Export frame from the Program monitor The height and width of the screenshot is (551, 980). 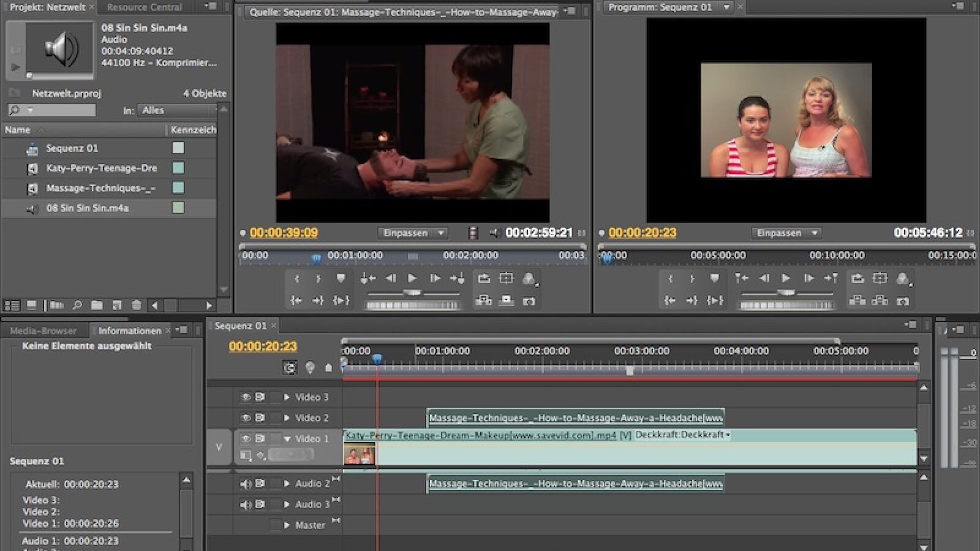[902, 301]
